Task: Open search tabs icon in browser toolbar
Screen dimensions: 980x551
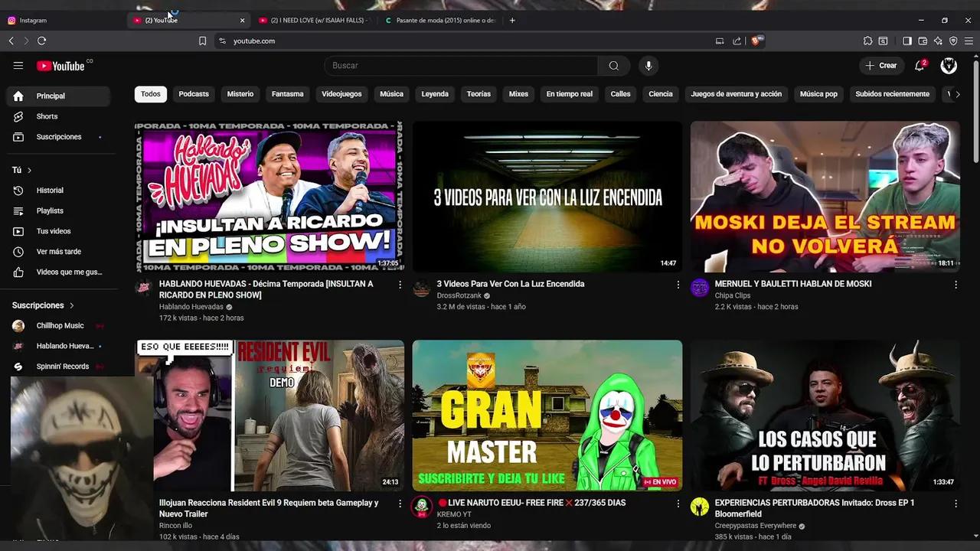Action: pos(883,41)
